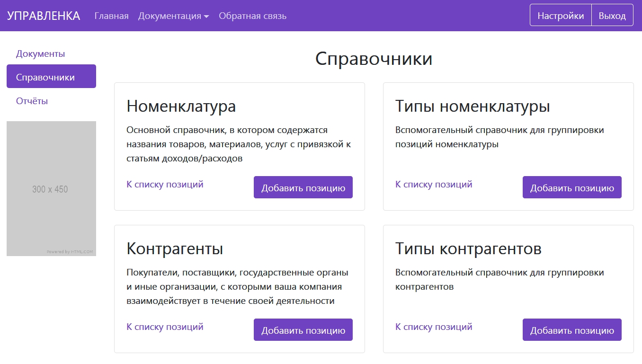Image resolution: width=642 pixels, height=364 pixels.
Task: Add a position in Типы контрагентов
Action: pyautogui.click(x=572, y=330)
